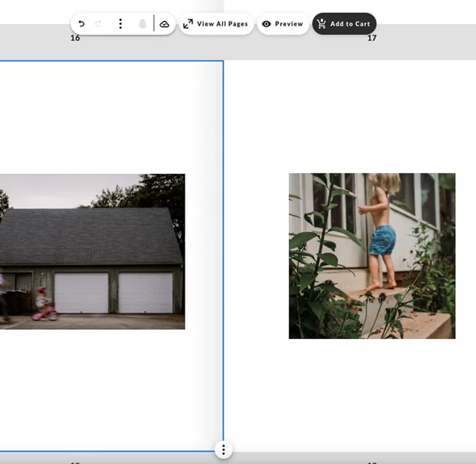Click the eye icon in the Preview button
476x464 pixels.
click(266, 24)
